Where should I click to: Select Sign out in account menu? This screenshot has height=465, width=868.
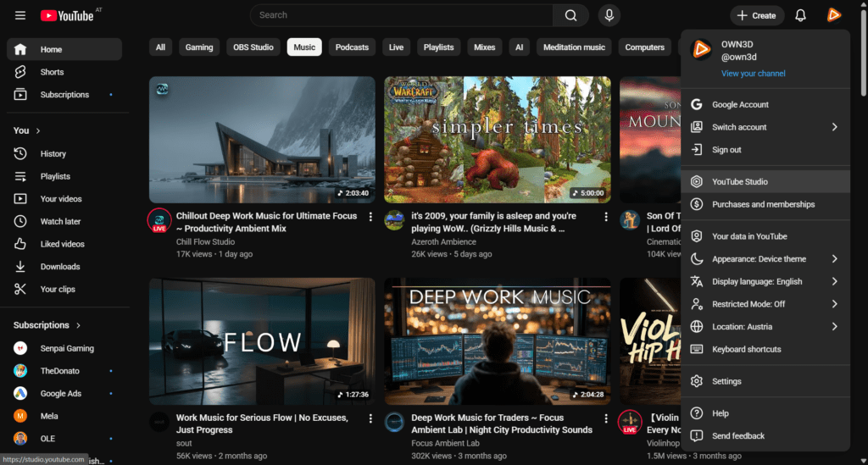coord(726,150)
